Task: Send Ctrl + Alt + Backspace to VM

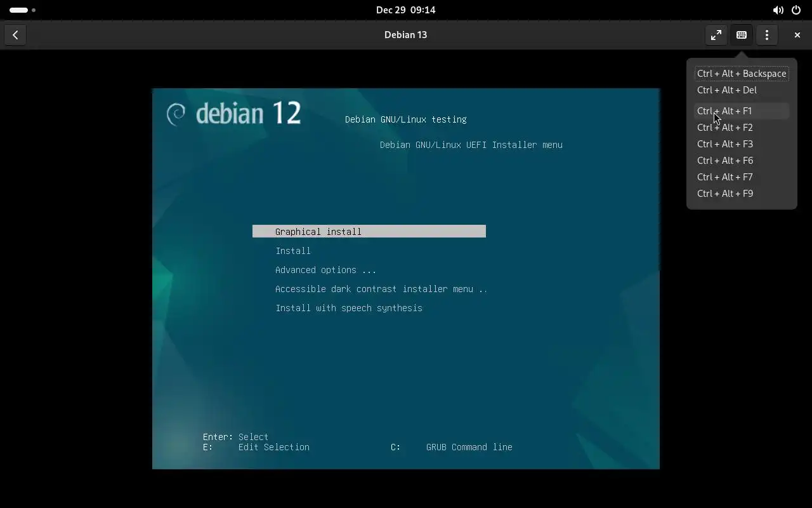Action: (742, 74)
